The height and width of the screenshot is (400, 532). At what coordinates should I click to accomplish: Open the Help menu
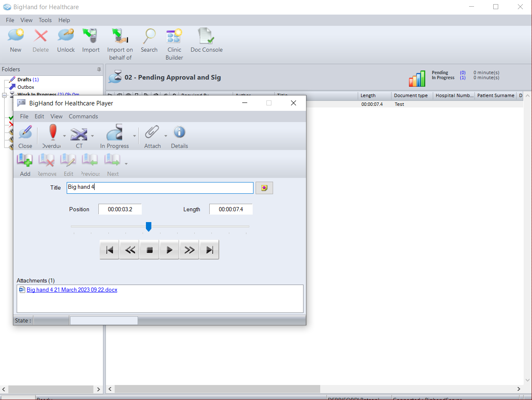64,20
